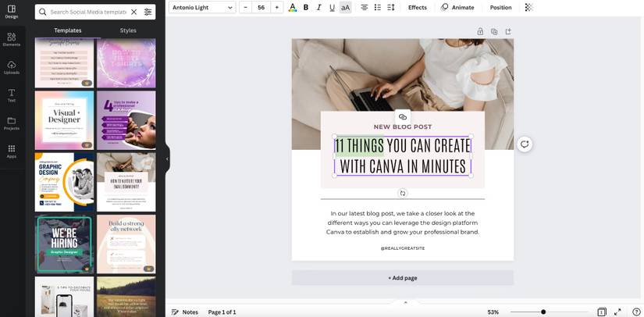
Task: Decrease font size with minus button
Action: tap(246, 7)
